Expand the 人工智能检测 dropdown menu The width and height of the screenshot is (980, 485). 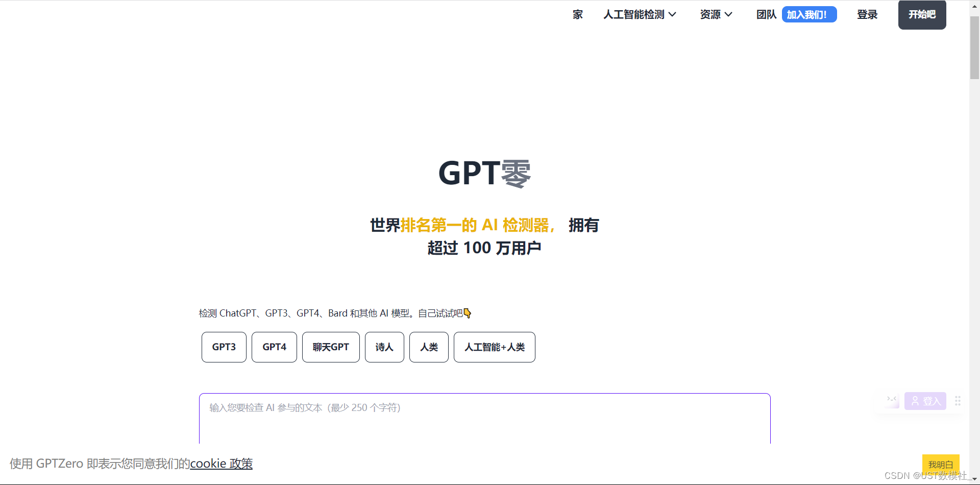pyautogui.click(x=640, y=15)
